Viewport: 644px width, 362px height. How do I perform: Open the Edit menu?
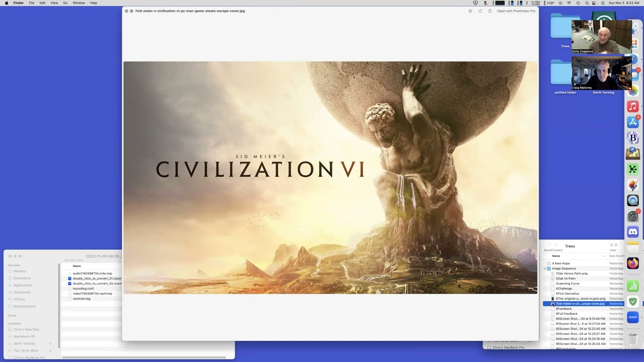pos(42,3)
